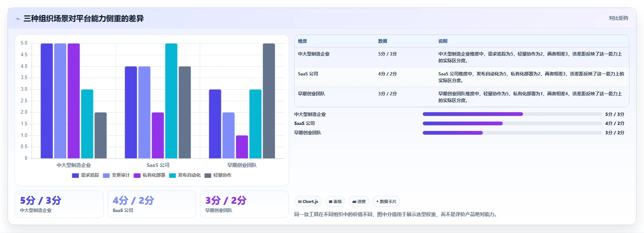This screenshot has height=233, width=644.
Task: Click the Chart.js chip
Action: click(308, 201)
